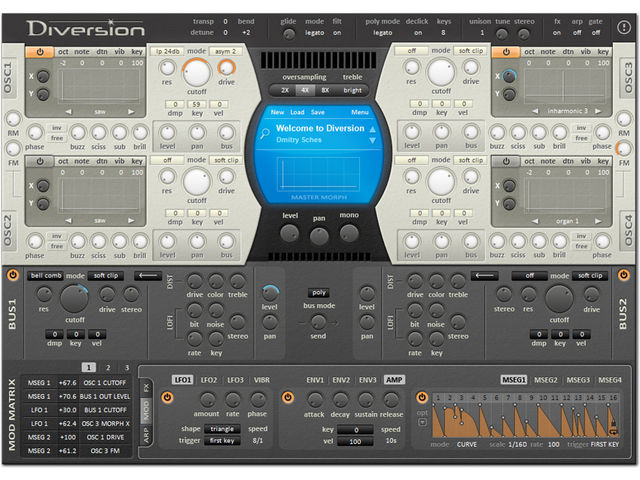Open BUS1 mode soft clip dropdown

click(x=106, y=276)
